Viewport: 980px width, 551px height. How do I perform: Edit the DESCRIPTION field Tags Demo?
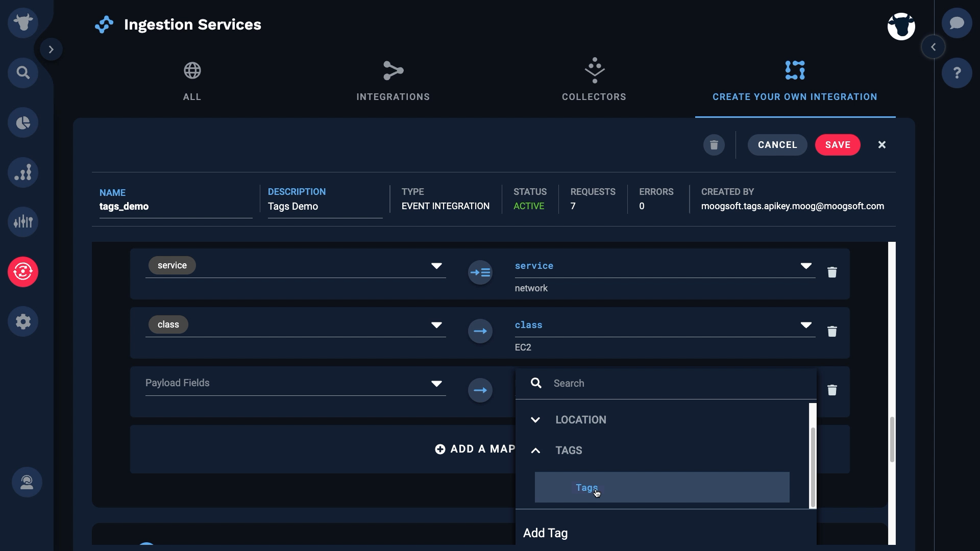coord(325,207)
